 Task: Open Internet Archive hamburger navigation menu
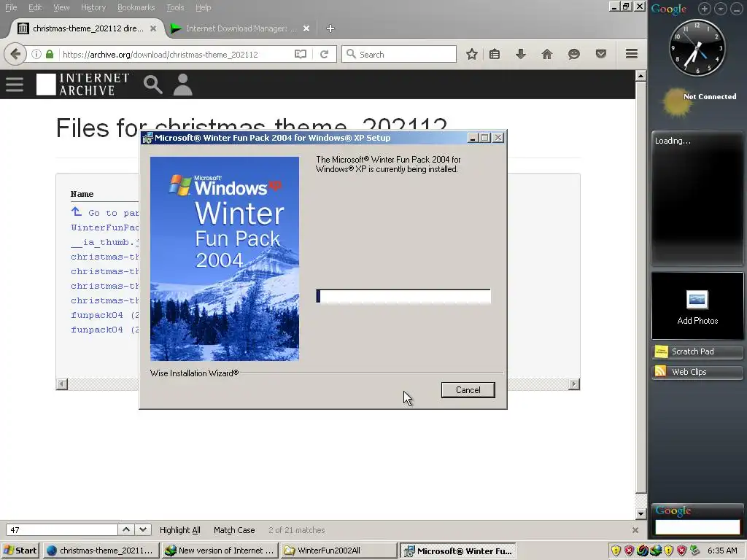[x=15, y=85]
